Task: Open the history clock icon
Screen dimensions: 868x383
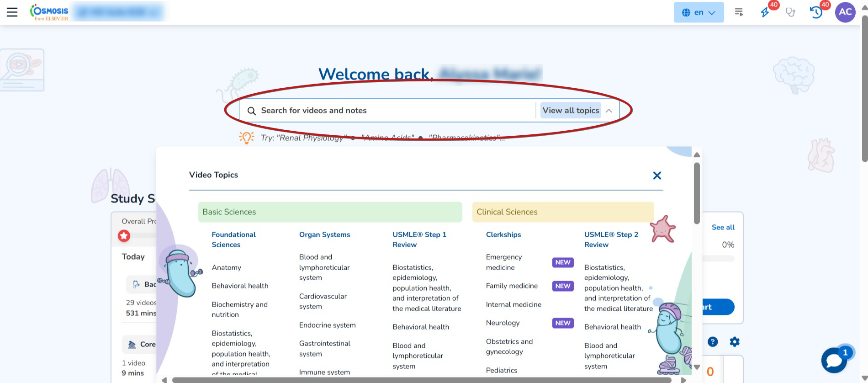Action: (x=816, y=12)
